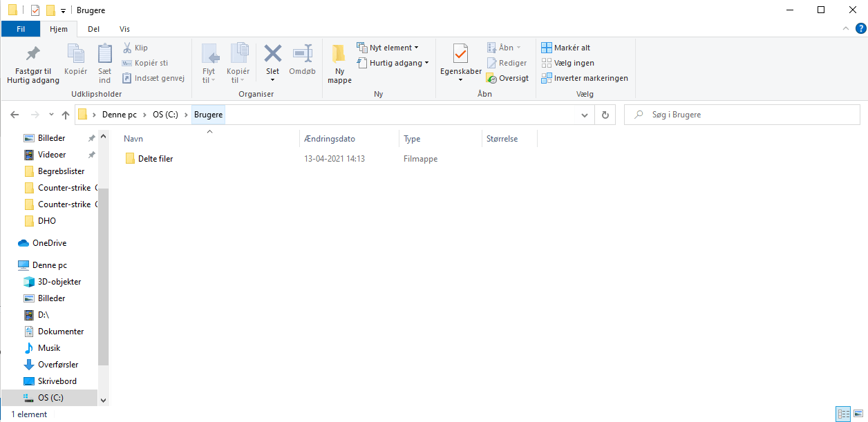Open Customize Quick Access Toolbar dropdown

(x=64, y=11)
